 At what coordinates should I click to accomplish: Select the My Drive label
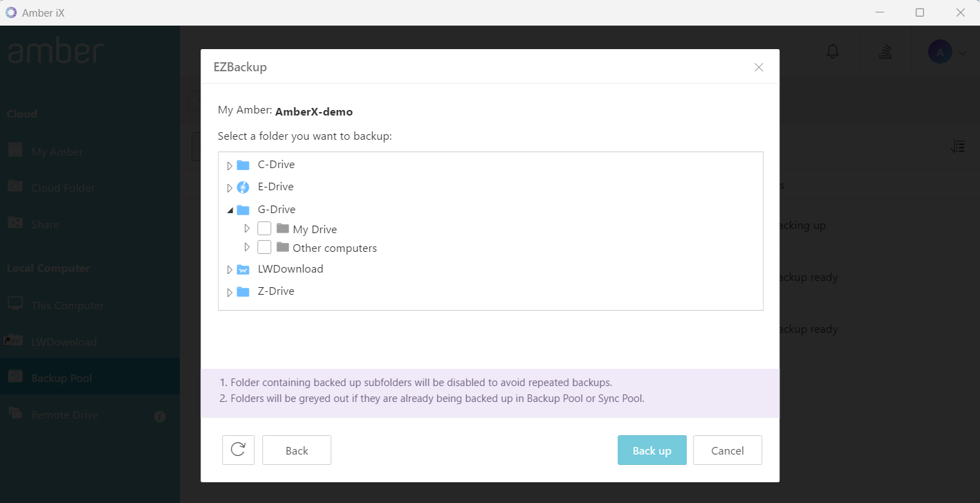click(315, 229)
